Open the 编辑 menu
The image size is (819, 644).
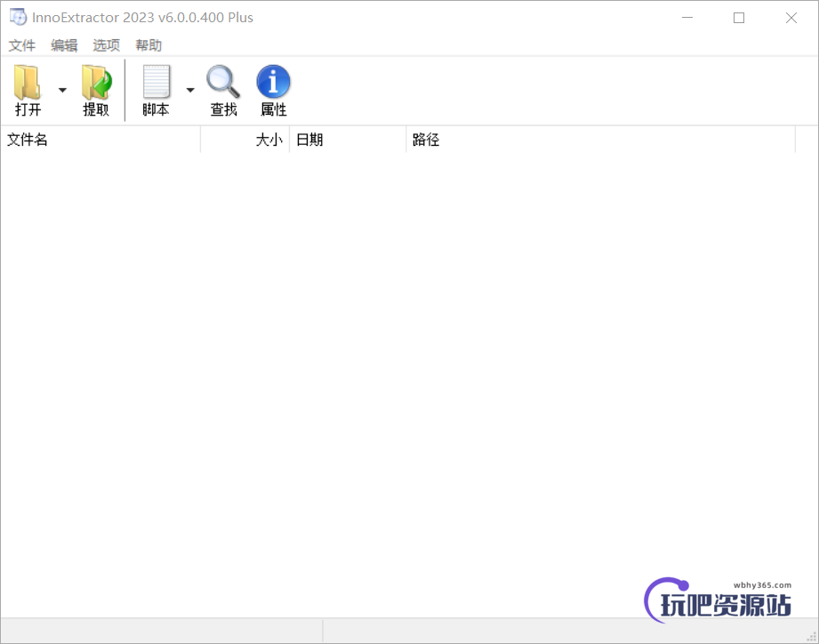[64, 45]
